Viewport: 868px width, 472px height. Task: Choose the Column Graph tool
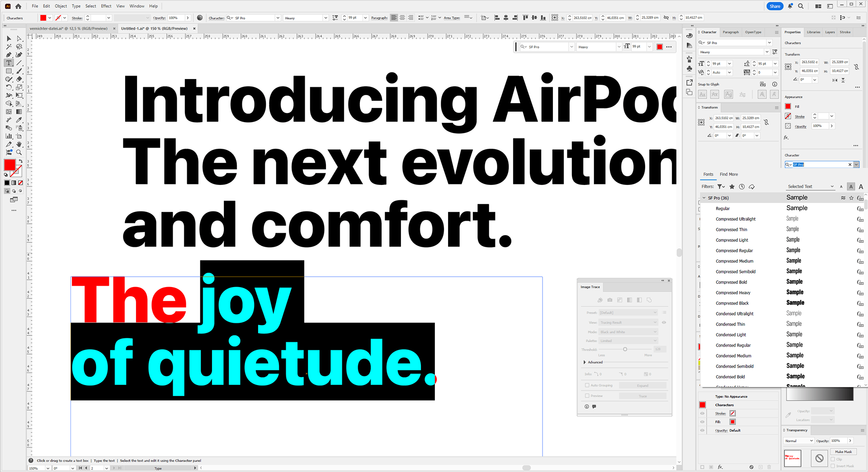tap(9, 136)
